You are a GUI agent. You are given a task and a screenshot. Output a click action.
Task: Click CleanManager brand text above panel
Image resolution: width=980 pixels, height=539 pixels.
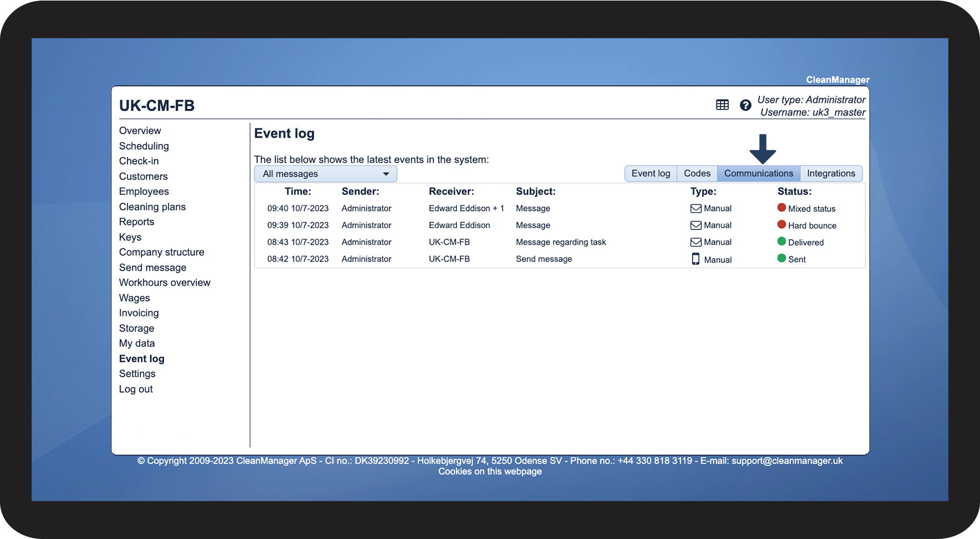(x=837, y=80)
